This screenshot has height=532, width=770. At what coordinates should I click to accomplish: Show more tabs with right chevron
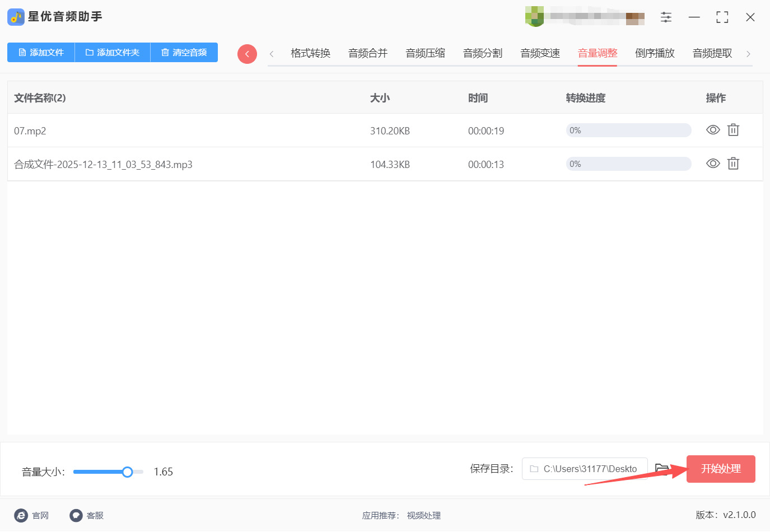(748, 54)
